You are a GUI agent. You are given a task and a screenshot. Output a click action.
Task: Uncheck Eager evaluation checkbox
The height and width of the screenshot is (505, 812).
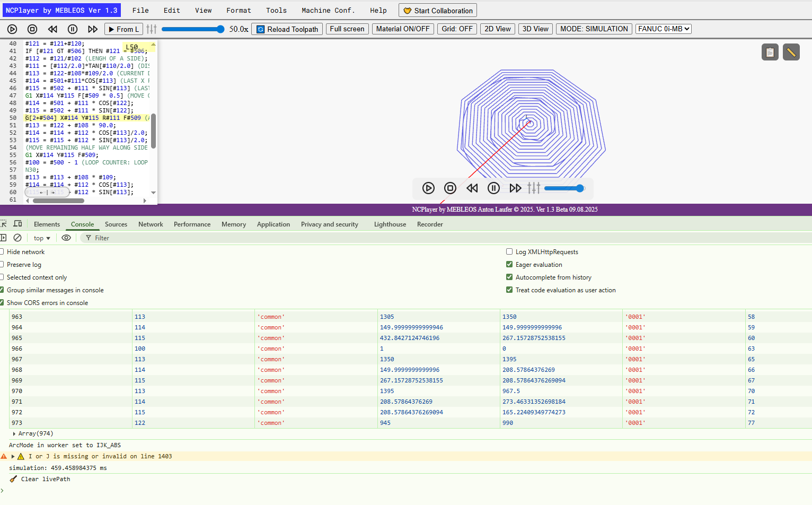click(x=509, y=264)
